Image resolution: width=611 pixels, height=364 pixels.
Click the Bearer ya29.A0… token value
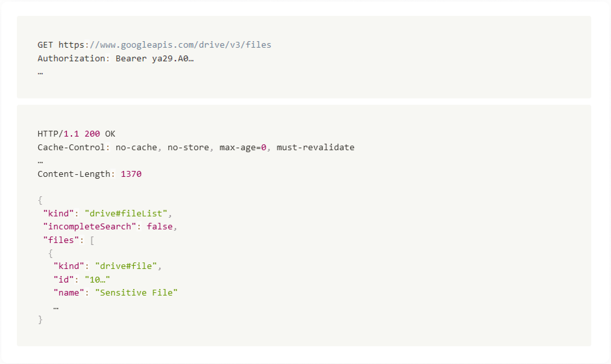[x=155, y=58]
